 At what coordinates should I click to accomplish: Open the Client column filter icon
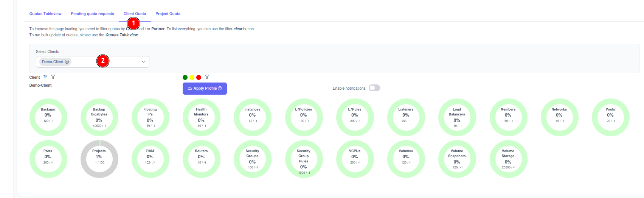tap(53, 77)
